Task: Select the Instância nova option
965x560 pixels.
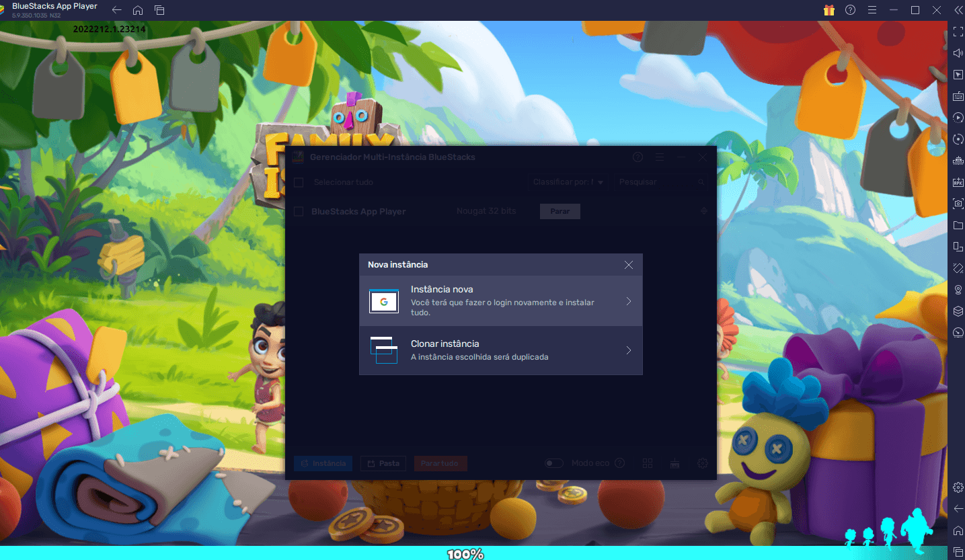Action: (x=500, y=301)
